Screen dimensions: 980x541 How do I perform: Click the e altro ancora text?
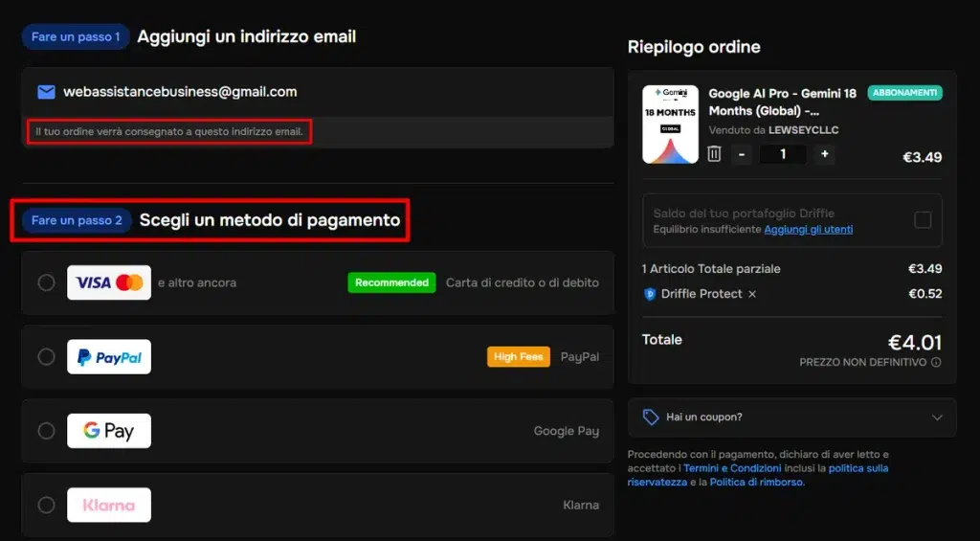[197, 282]
